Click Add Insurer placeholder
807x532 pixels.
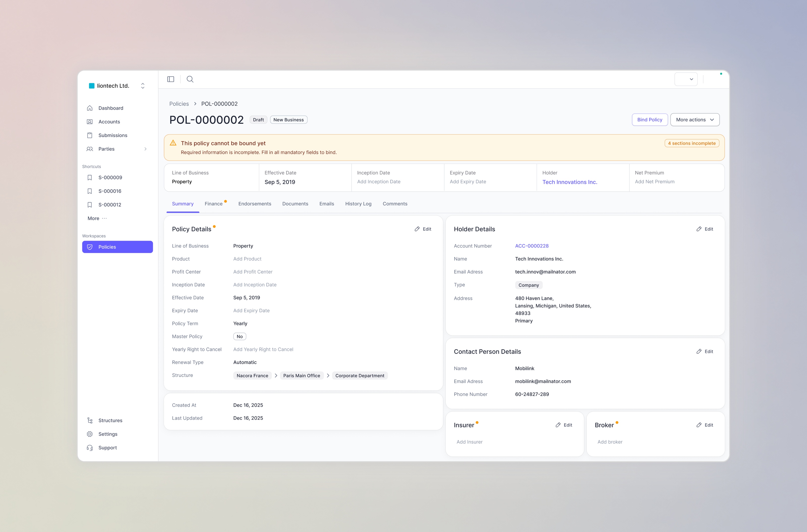click(469, 442)
